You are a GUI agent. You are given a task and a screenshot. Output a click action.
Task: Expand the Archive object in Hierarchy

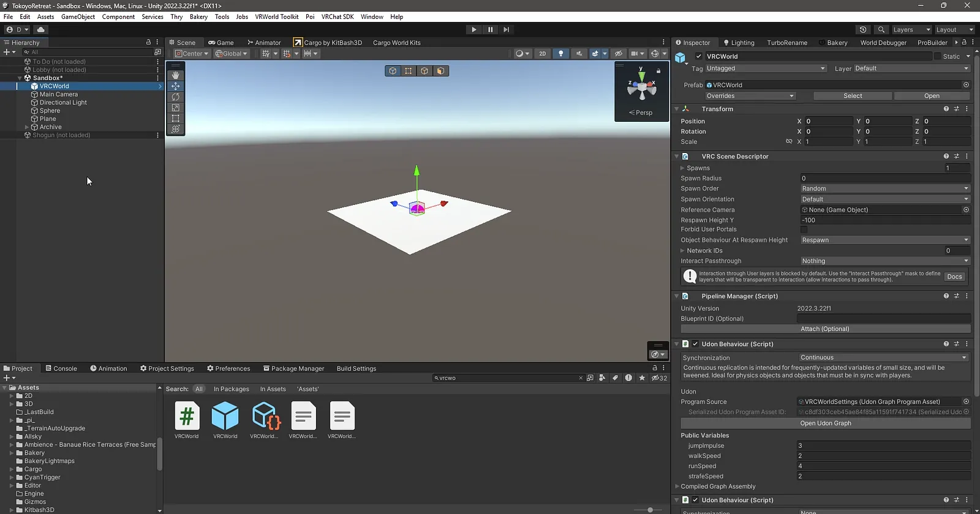pos(27,127)
